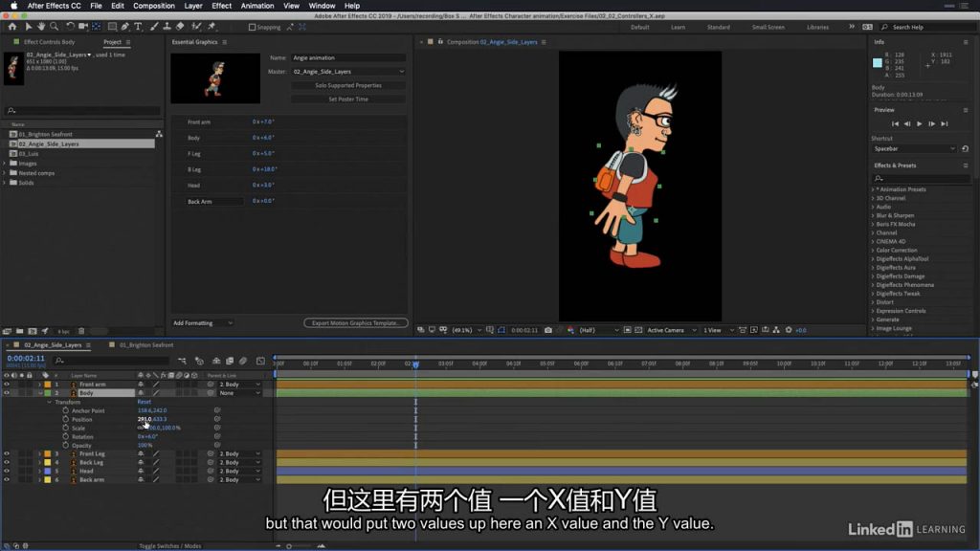Select the Pen tool
980x551 pixels.
point(125,27)
